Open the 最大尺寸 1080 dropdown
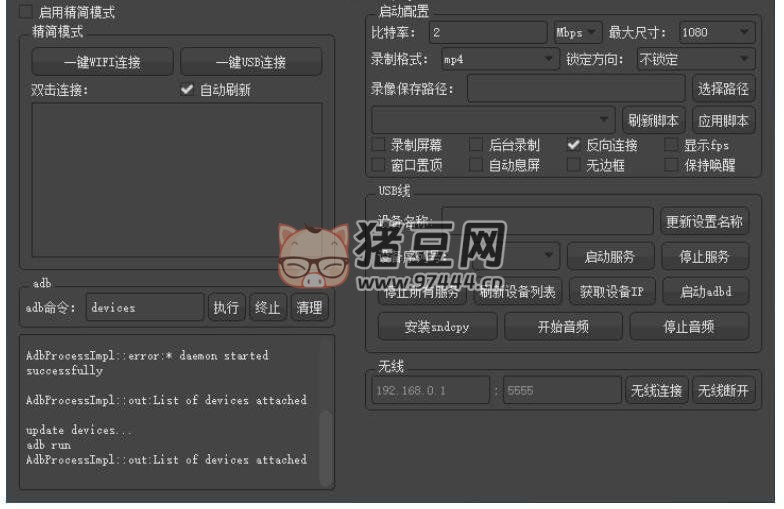Image resolution: width=784 pixels, height=509 pixels. tap(716, 32)
